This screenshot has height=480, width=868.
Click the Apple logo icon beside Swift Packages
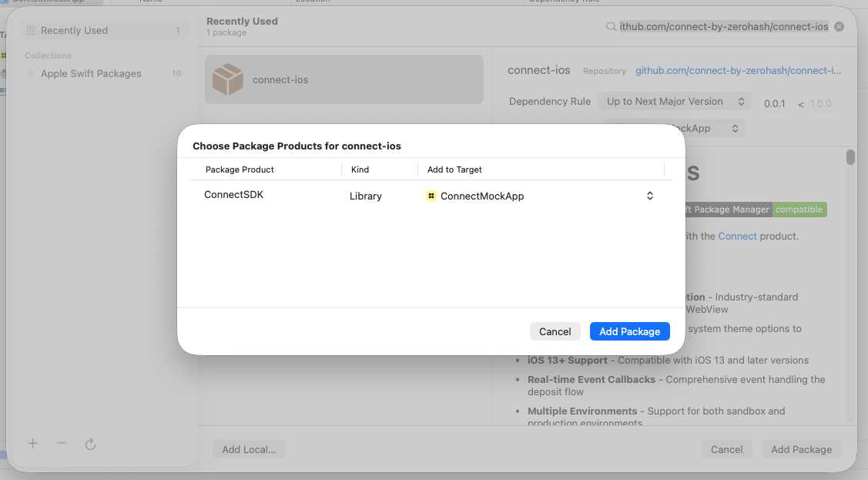tap(31, 73)
